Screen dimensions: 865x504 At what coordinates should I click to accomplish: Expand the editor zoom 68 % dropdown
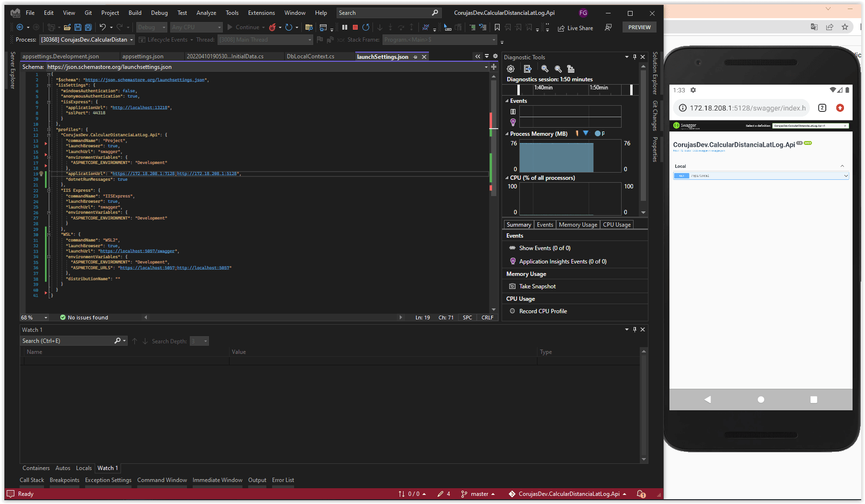(x=46, y=318)
